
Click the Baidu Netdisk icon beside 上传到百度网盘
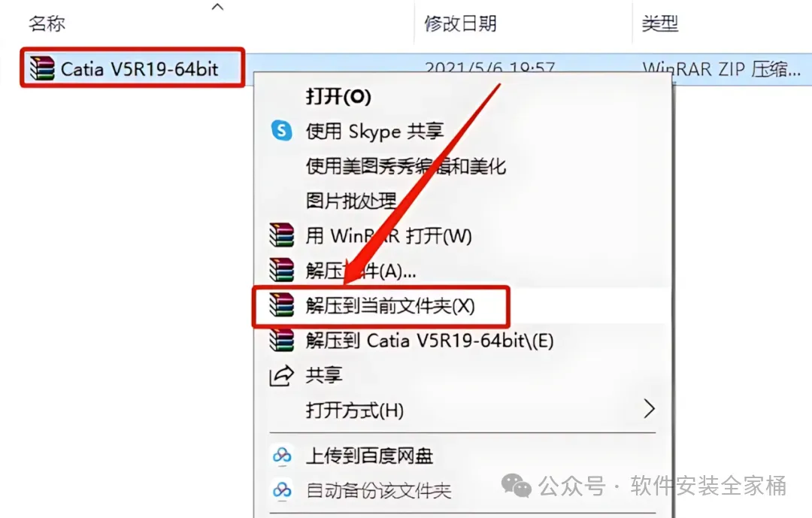pyautogui.click(x=282, y=456)
